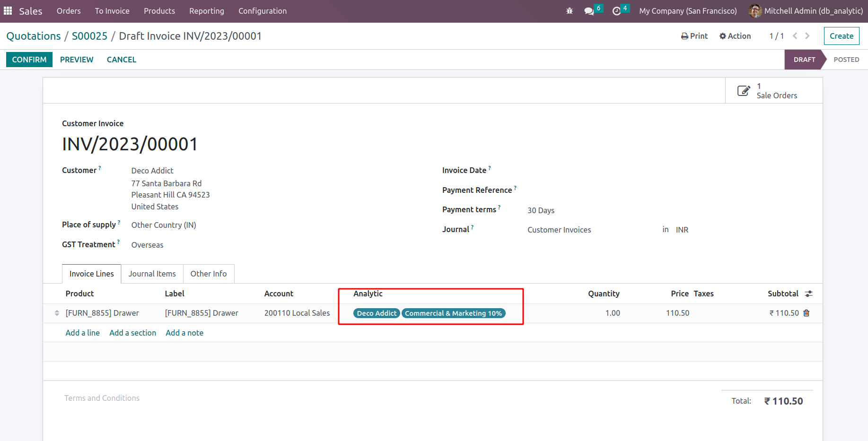Click the Deco Addict analytic tag

[x=377, y=313]
